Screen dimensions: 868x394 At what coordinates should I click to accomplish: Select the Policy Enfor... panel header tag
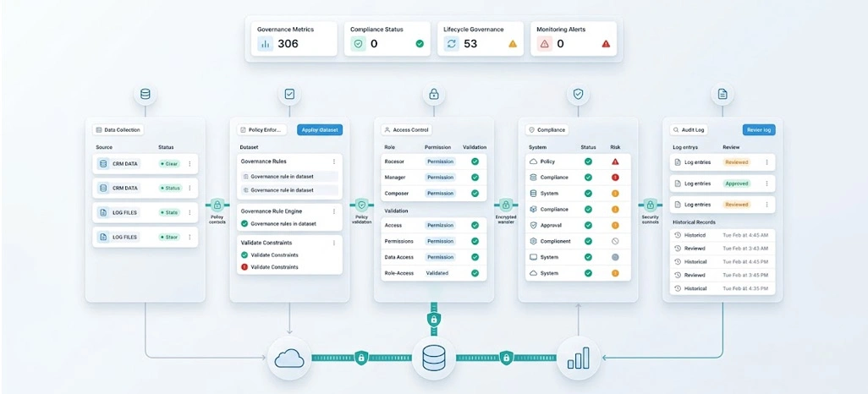click(x=262, y=129)
